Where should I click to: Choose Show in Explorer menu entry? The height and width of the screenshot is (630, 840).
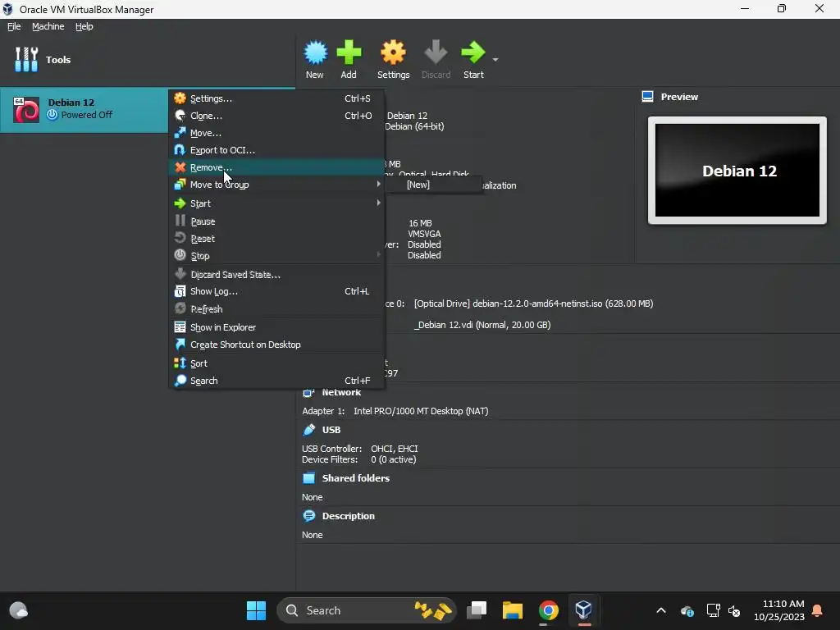pyautogui.click(x=277, y=327)
